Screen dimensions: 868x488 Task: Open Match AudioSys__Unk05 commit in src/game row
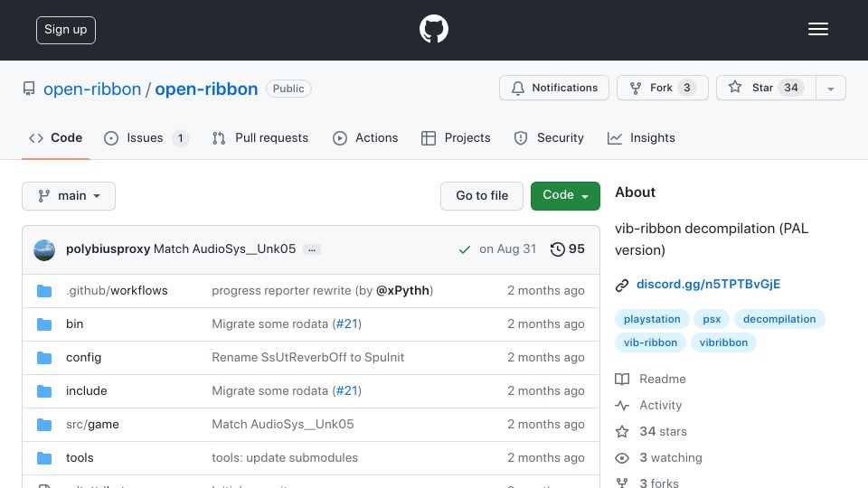(x=283, y=425)
